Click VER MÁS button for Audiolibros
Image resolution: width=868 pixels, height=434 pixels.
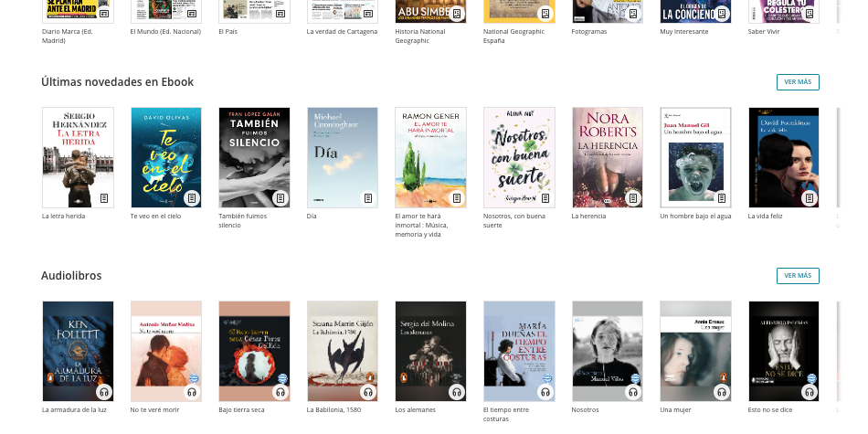[x=798, y=276]
